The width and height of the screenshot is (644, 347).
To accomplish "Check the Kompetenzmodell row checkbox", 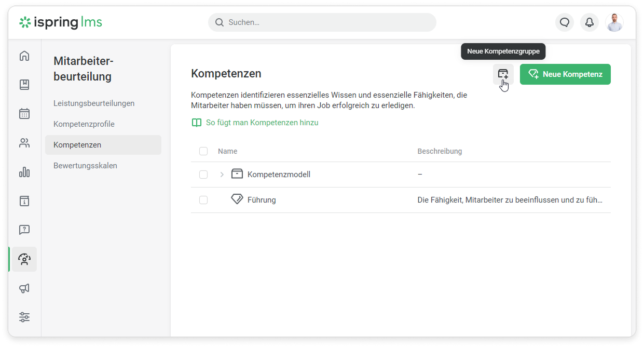I will pos(203,175).
